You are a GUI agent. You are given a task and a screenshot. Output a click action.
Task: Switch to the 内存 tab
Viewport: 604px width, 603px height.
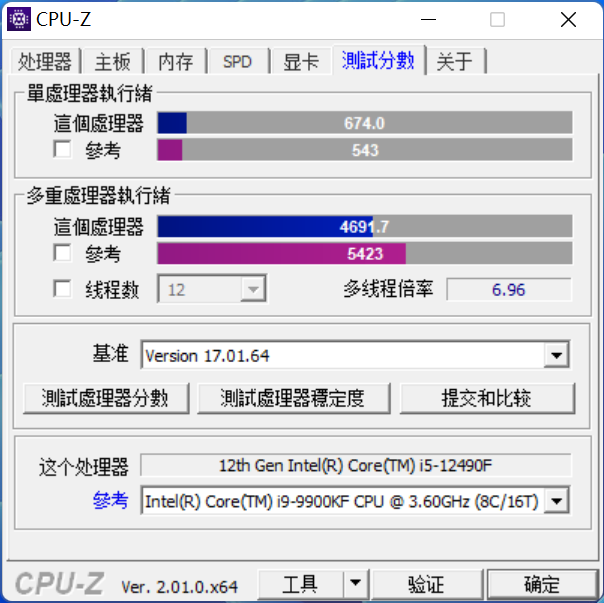(x=176, y=61)
